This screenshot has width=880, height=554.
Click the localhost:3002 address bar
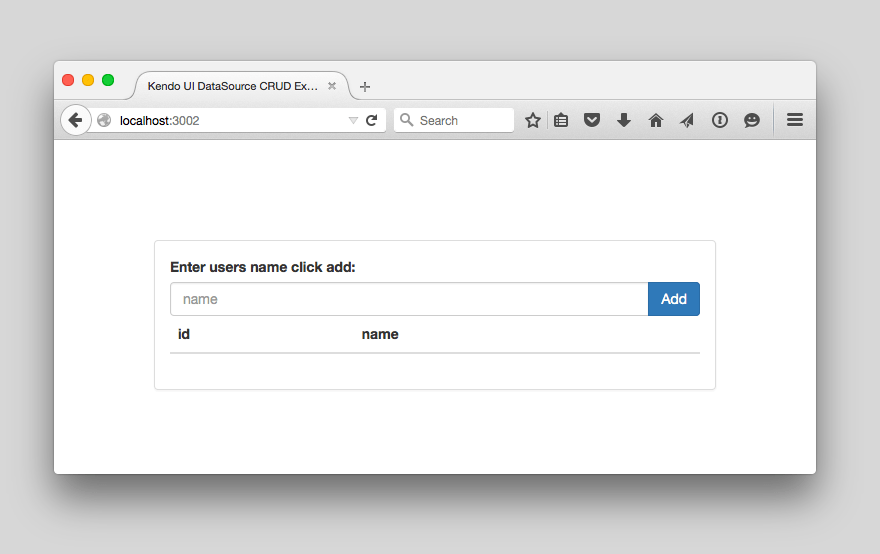tap(230, 120)
